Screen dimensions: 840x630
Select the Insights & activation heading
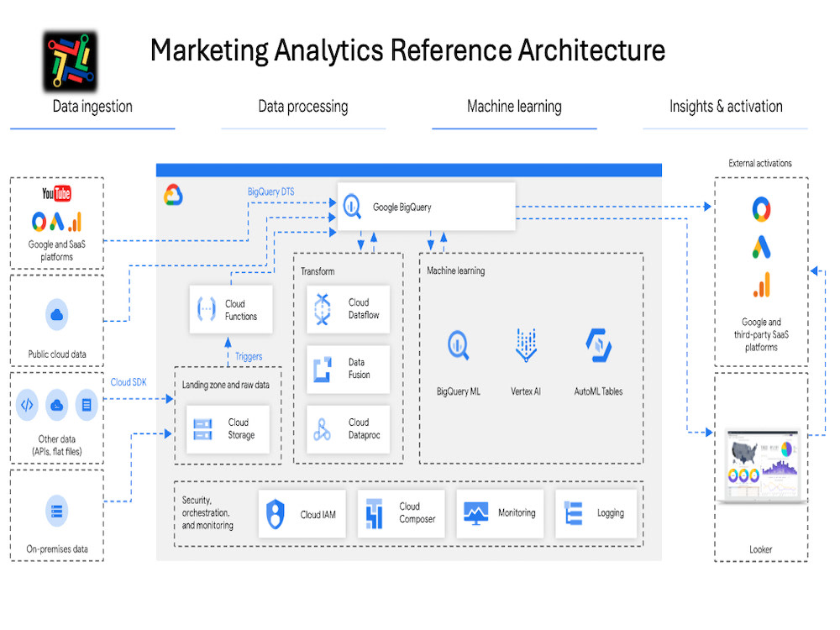point(726,107)
